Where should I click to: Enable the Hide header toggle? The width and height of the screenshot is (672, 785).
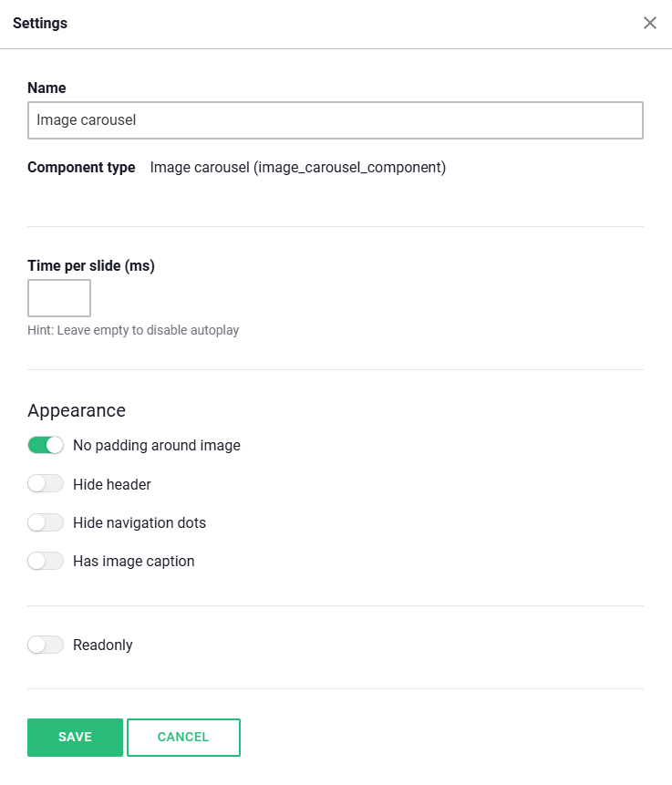point(46,484)
